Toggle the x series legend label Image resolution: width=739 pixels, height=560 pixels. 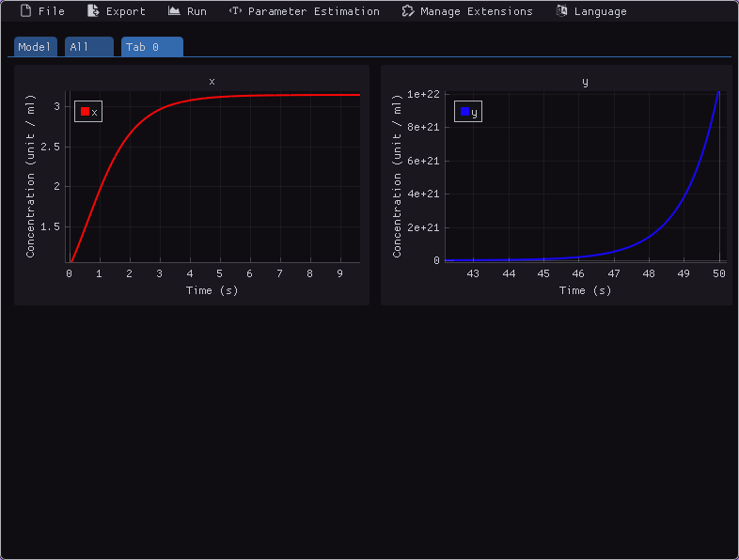click(94, 113)
